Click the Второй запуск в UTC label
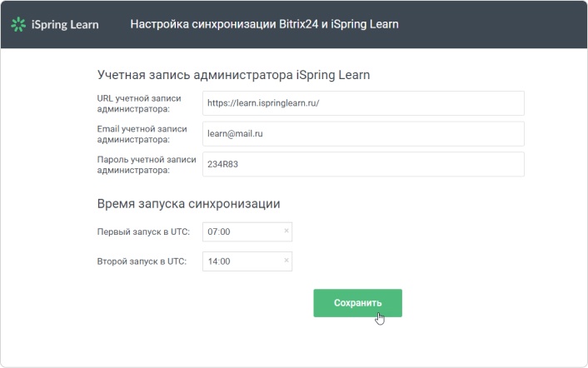 click(142, 261)
